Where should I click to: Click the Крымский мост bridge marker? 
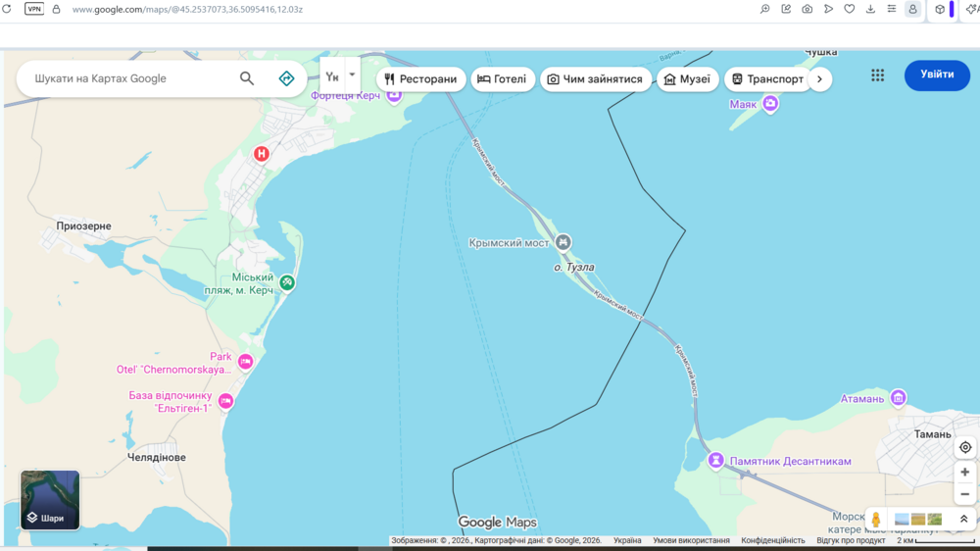[563, 242]
